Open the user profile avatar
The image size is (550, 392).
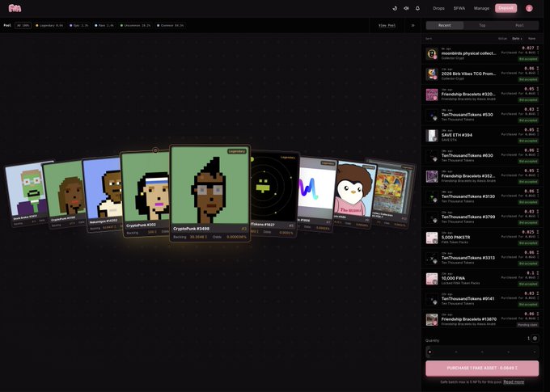(x=529, y=8)
